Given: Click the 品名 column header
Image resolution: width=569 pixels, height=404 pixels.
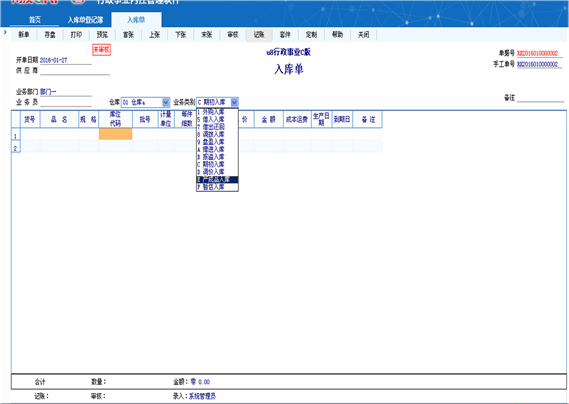Looking at the screenshot, I should 59,119.
